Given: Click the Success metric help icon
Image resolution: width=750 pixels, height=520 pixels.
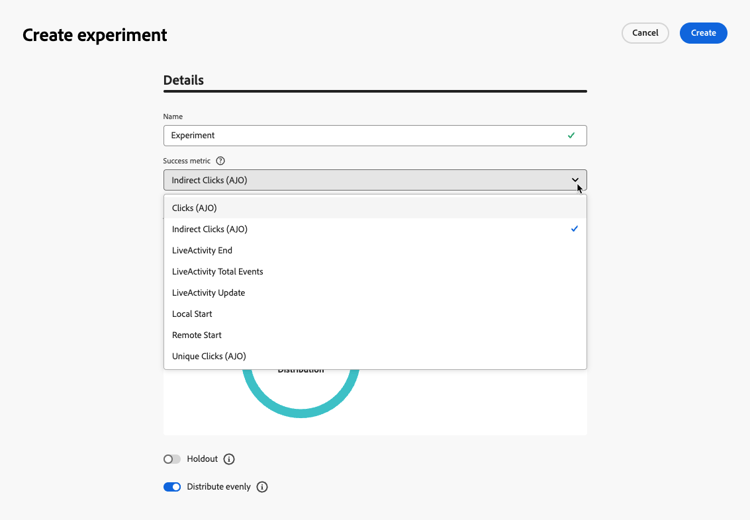Looking at the screenshot, I should click(x=221, y=161).
